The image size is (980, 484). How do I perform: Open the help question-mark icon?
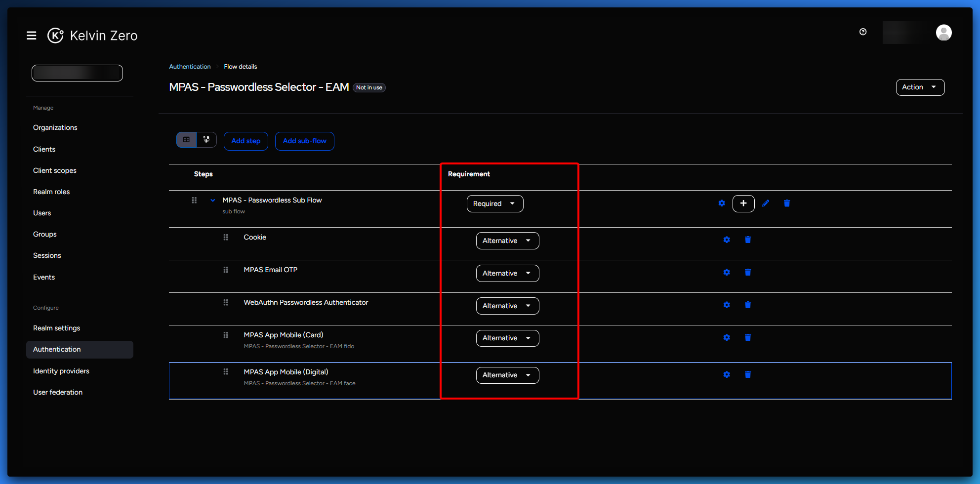click(x=863, y=32)
